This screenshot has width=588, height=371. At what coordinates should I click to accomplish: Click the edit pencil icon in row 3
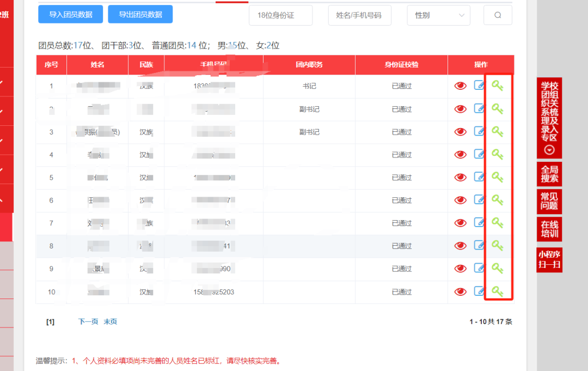click(479, 131)
